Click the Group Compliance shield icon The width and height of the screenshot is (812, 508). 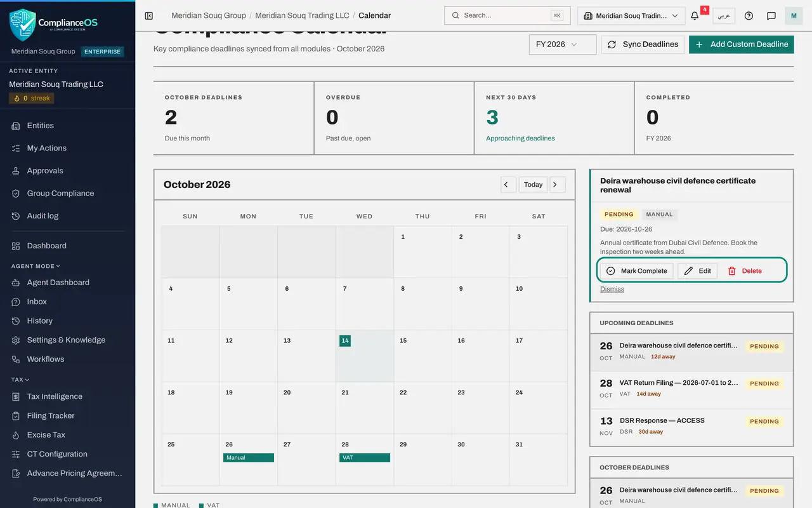point(16,193)
